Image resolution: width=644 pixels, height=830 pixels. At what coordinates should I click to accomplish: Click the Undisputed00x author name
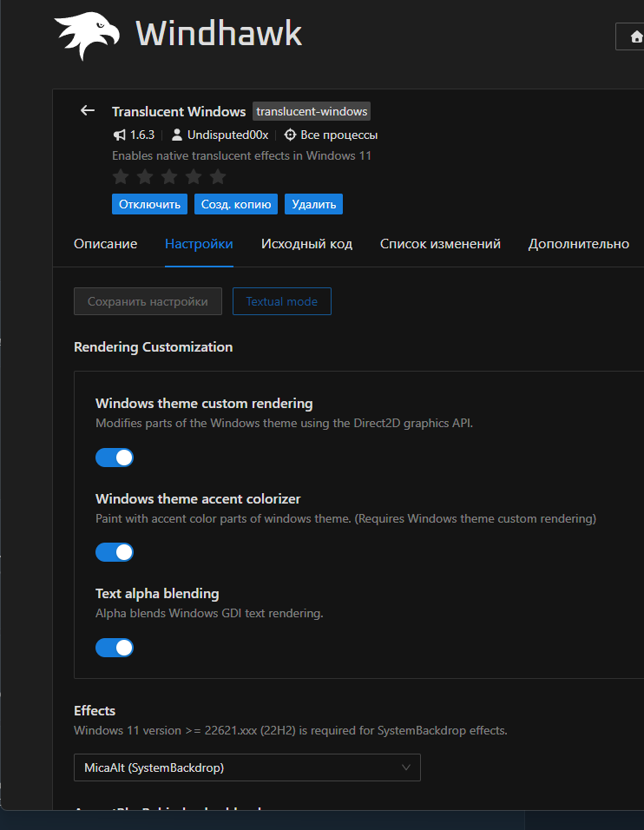click(228, 135)
